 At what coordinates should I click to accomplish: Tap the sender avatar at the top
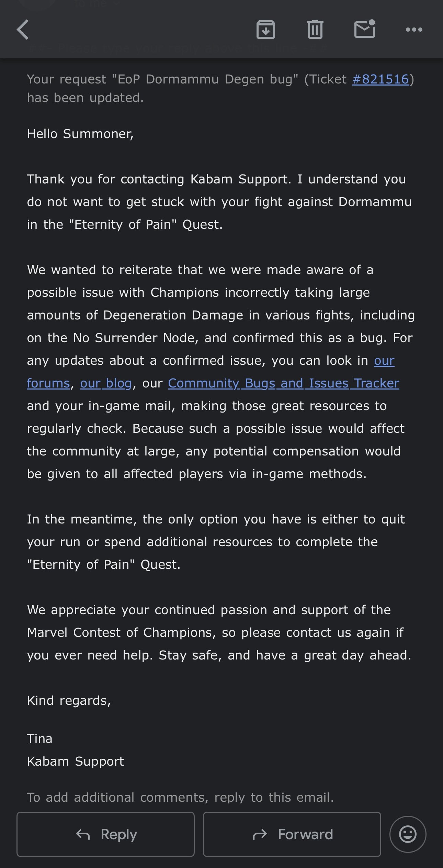click(x=37, y=3)
